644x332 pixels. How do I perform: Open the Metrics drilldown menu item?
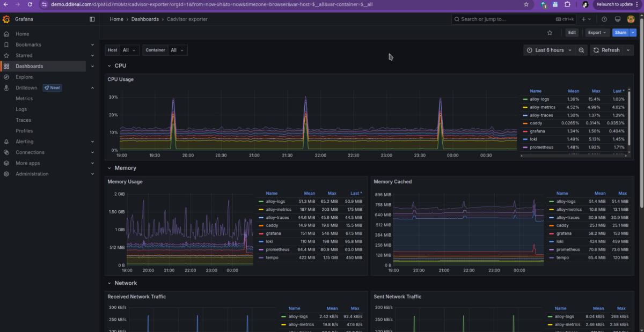(24, 99)
